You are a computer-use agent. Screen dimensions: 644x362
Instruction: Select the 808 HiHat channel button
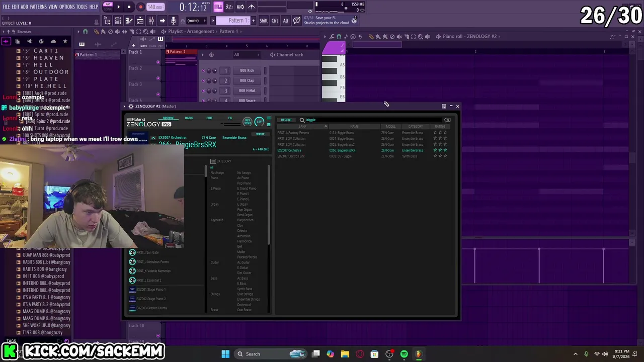[x=247, y=90]
